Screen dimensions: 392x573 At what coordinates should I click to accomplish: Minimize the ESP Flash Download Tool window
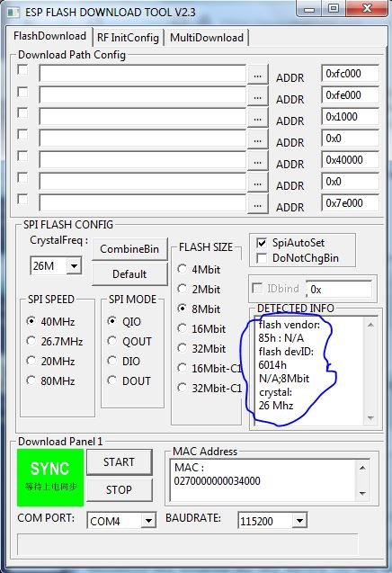309,9
